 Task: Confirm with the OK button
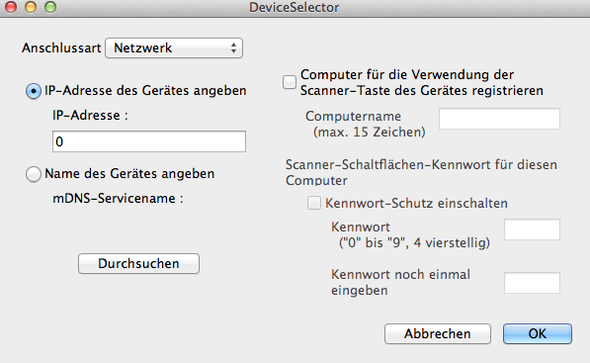click(x=537, y=333)
